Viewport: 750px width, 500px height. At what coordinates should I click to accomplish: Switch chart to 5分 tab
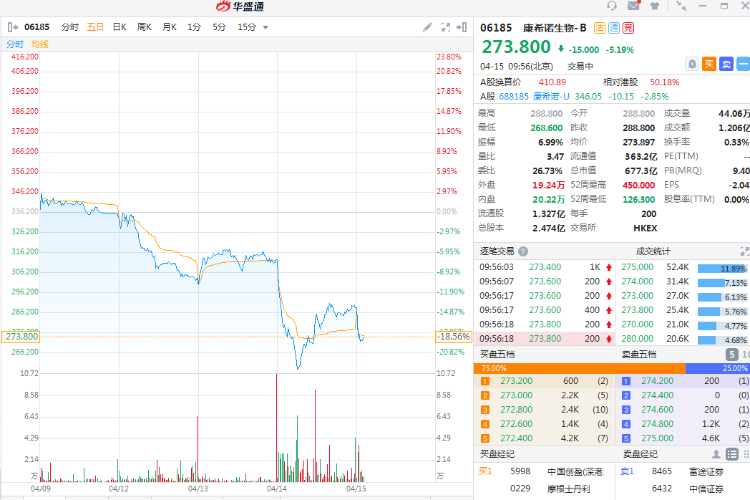point(219,27)
